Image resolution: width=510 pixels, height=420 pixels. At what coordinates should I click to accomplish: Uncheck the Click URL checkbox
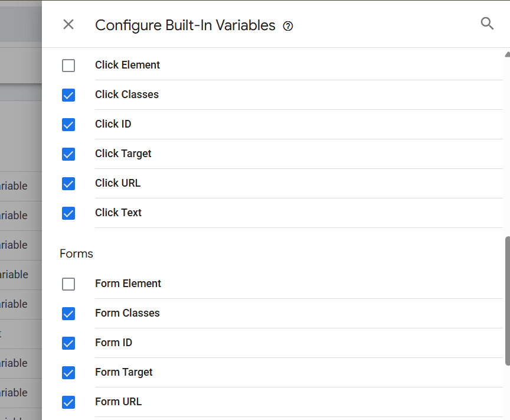click(68, 184)
